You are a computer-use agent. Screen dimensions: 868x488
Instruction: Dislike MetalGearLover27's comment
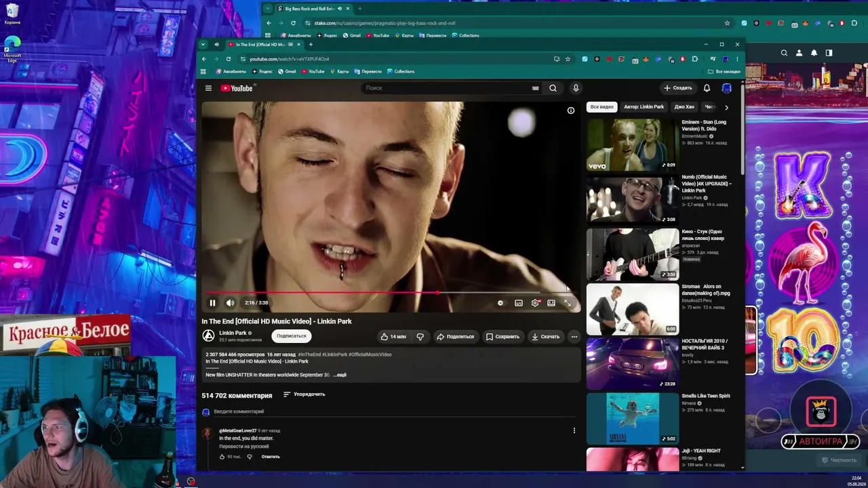click(x=250, y=457)
